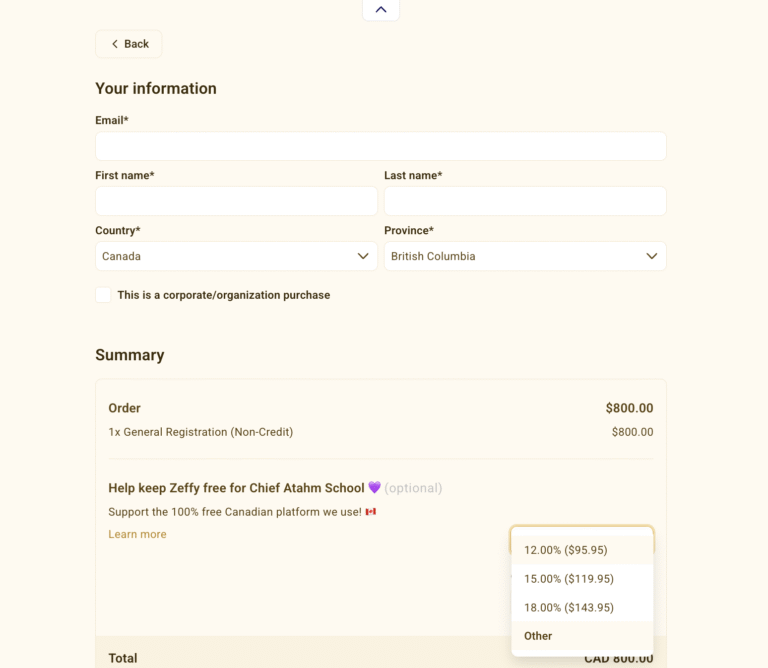Viewport: 768px width, 668px height.
Task: Click the Country field's down chevron
Action: click(363, 256)
